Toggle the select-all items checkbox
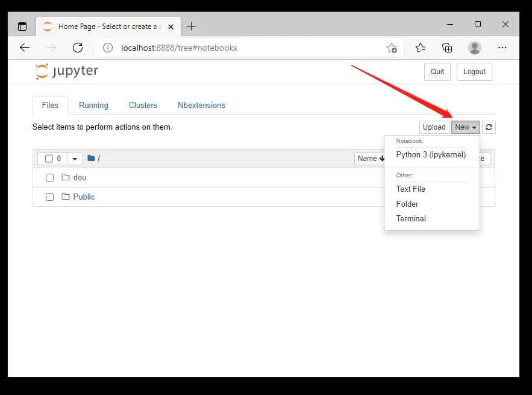The height and width of the screenshot is (395, 532). (49, 159)
